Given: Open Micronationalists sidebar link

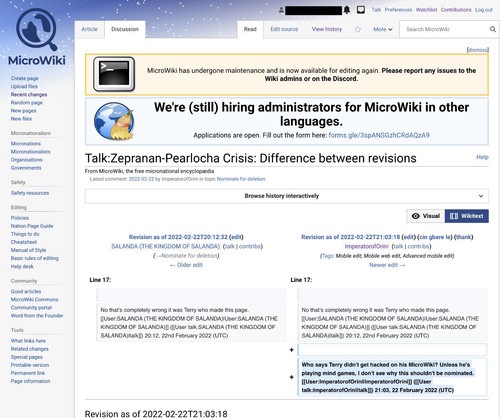Looking at the screenshot, I should [30, 152].
